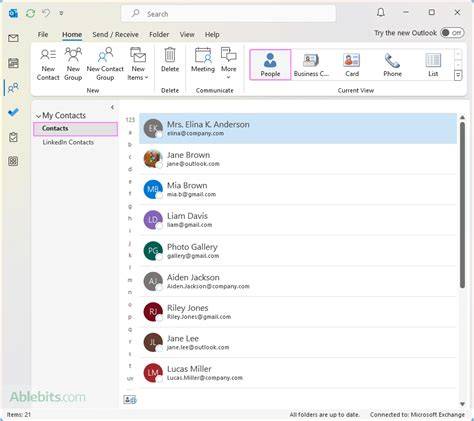Click the Items: 21 status bar text
Screen dimensions: 474x421
[19, 415]
